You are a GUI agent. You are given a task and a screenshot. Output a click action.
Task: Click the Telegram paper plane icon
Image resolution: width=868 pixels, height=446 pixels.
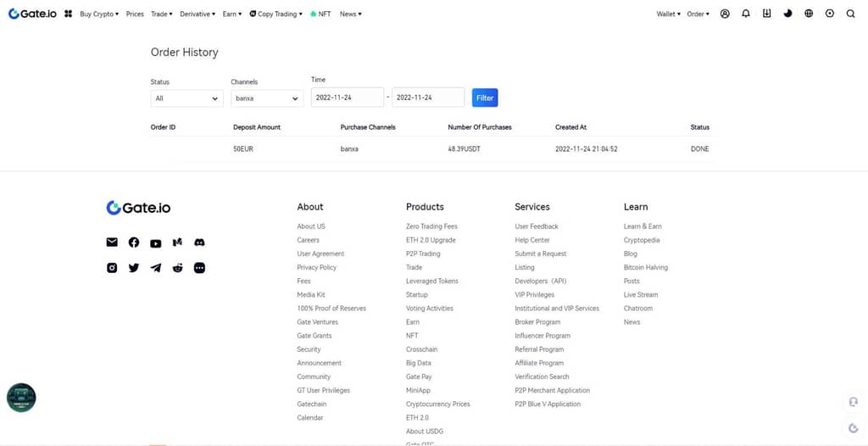[x=156, y=268]
